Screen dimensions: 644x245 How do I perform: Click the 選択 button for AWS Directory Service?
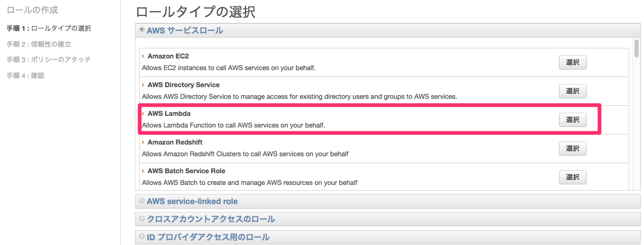click(572, 91)
